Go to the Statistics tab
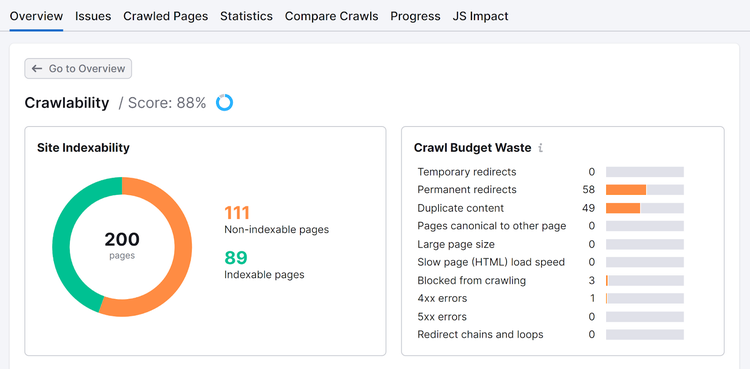The width and height of the screenshot is (750, 369). tap(246, 16)
